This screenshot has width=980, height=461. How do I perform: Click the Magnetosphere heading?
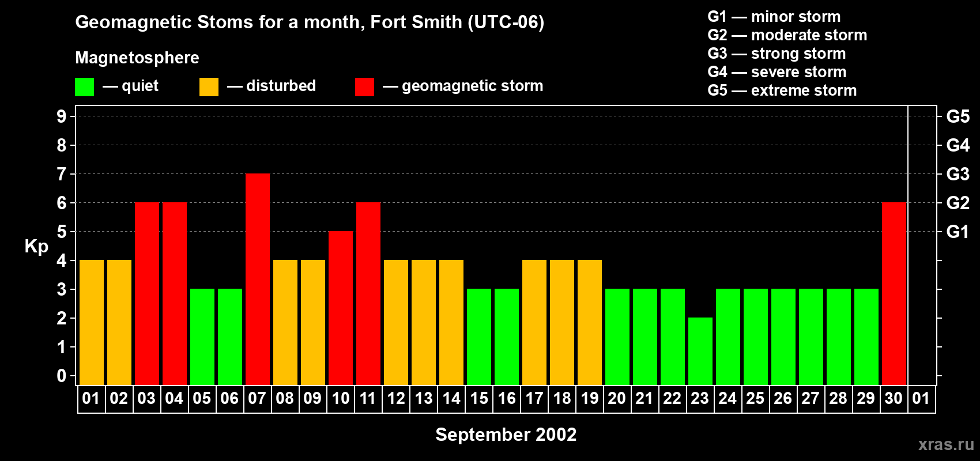tap(137, 58)
